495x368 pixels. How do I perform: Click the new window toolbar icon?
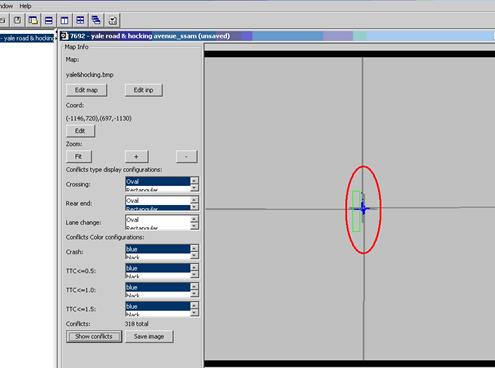33,20
